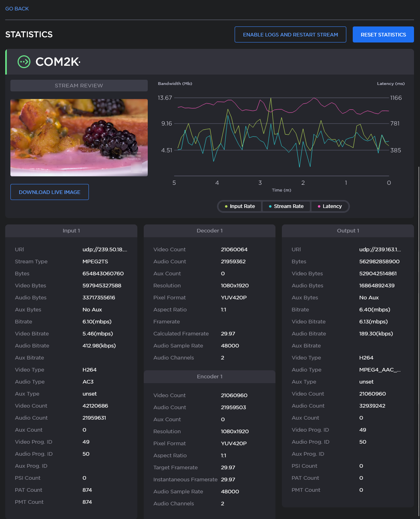This screenshot has width=420, height=519.
Task: Select the green power/stream status icon
Action: pos(24,62)
